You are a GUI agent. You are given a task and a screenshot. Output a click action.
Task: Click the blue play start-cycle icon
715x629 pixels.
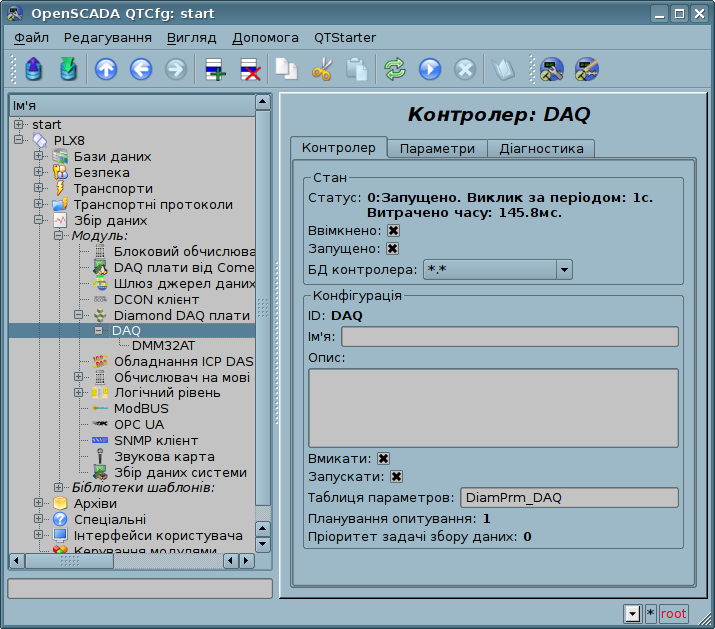click(x=429, y=69)
